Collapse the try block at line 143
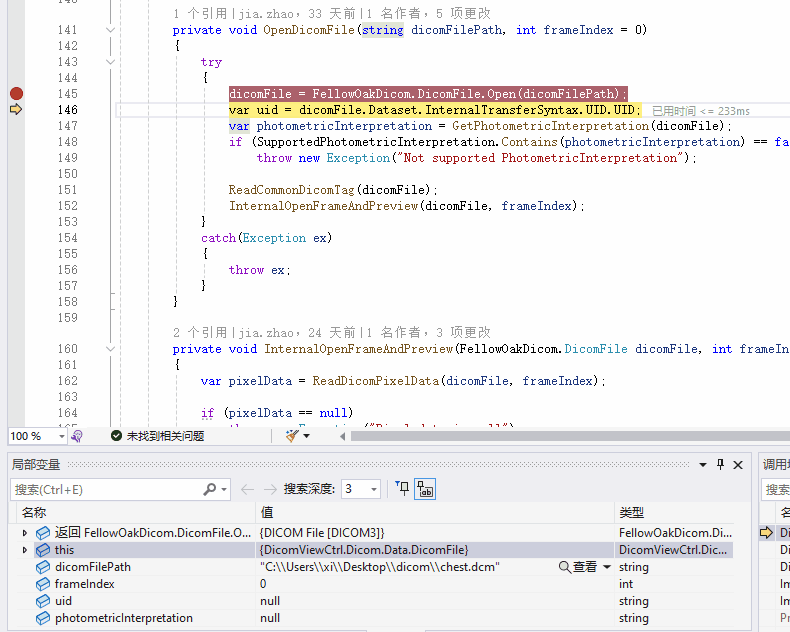This screenshot has width=790, height=632. click(x=110, y=62)
